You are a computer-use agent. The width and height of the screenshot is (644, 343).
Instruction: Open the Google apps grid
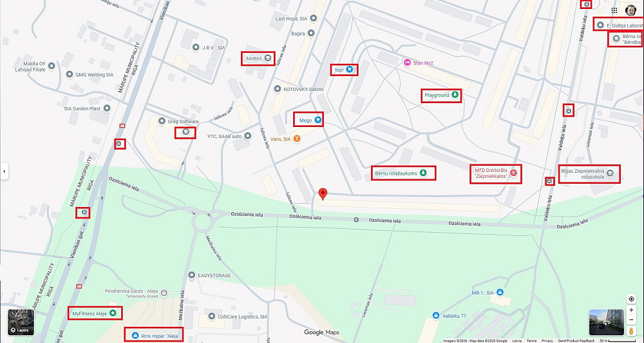[x=614, y=10]
